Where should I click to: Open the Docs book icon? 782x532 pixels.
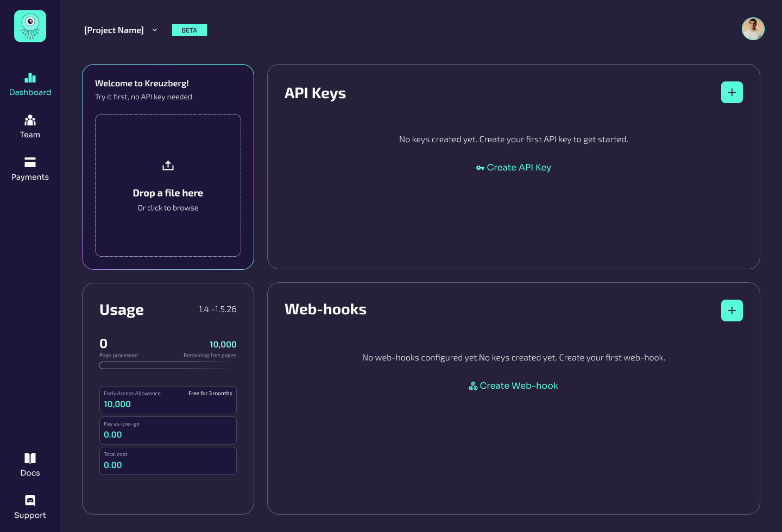click(x=30, y=458)
